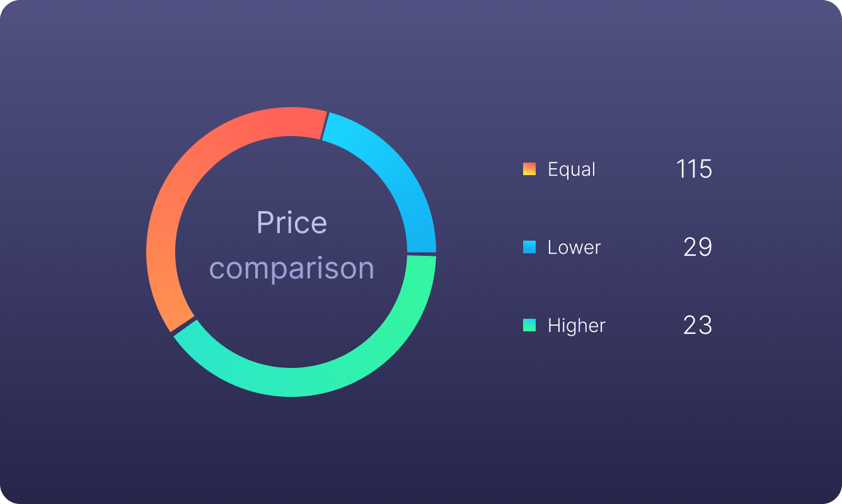
Task: Click the empty donut hole above the Price title
Action: point(291,170)
